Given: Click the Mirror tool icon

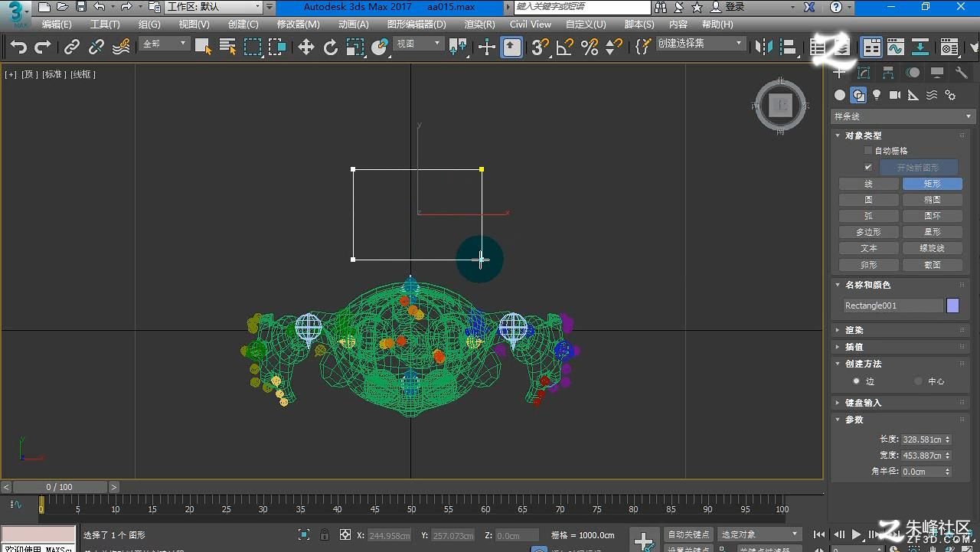Looking at the screenshot, I should tap(763, 47).
